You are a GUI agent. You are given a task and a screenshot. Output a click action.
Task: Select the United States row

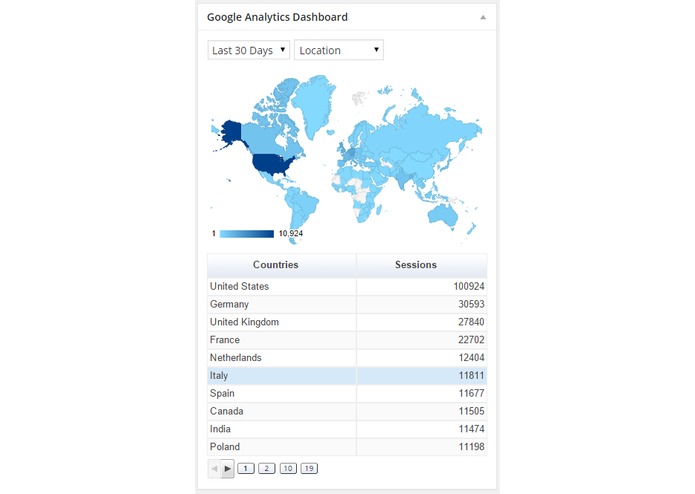[347, 287]
